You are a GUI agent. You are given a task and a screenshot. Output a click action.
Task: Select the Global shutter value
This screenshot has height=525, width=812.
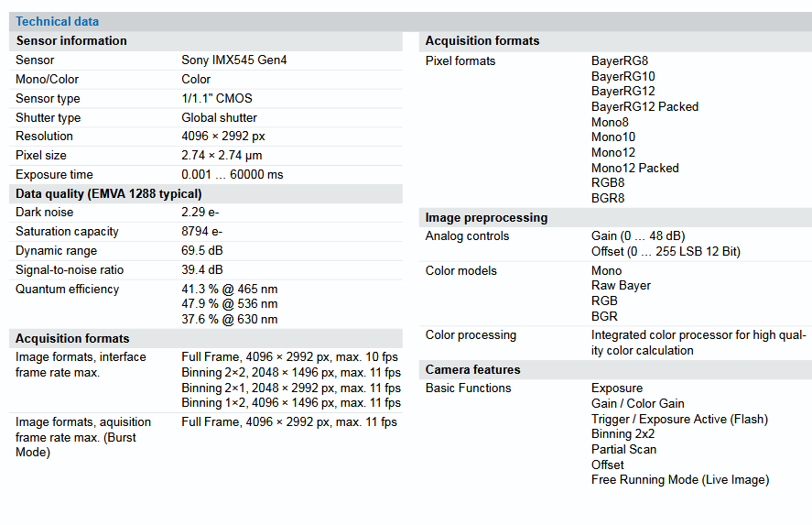[x=219, y=118]
